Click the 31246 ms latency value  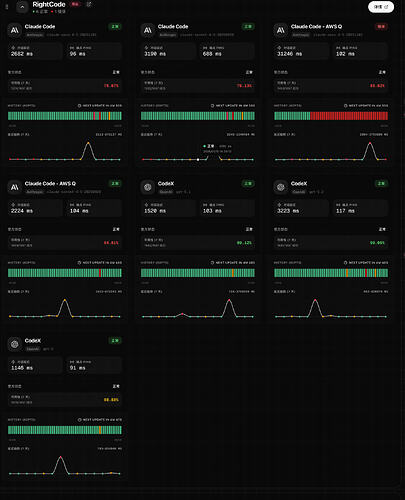coord(290,54)
